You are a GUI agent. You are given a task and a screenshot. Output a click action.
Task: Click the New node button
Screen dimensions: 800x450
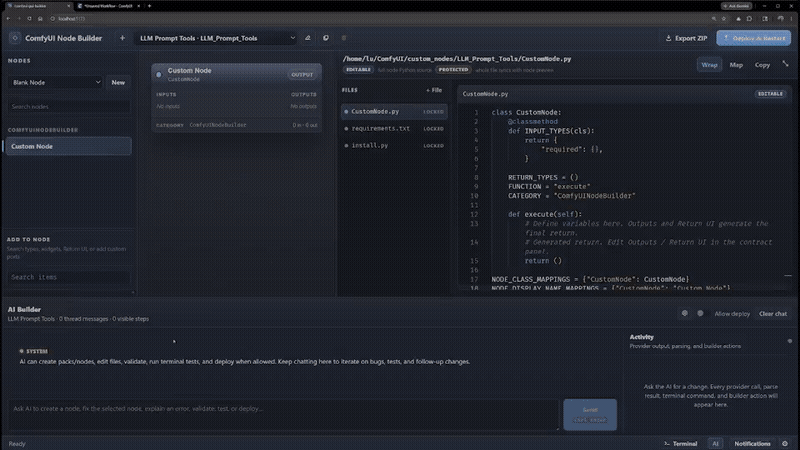(x=118, y=82)
